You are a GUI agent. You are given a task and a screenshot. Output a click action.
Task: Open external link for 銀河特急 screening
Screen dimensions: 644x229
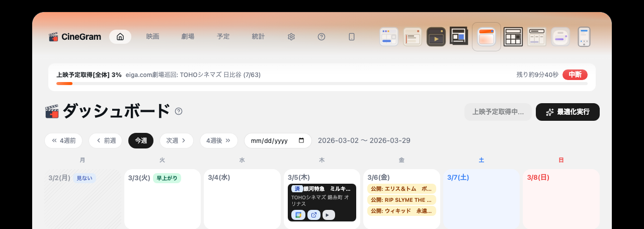coord(314,215)
